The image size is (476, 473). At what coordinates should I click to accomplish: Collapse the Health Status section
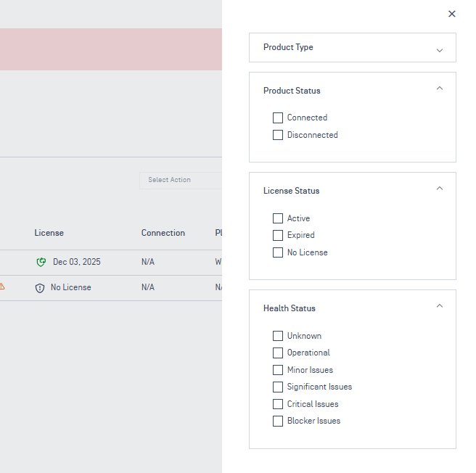(439, 306)
